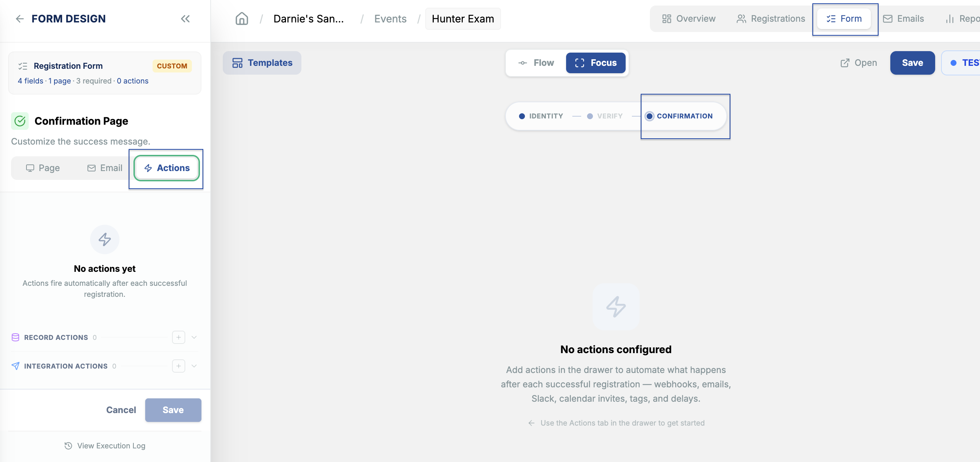Click the "3 required" text

(94, 81)
